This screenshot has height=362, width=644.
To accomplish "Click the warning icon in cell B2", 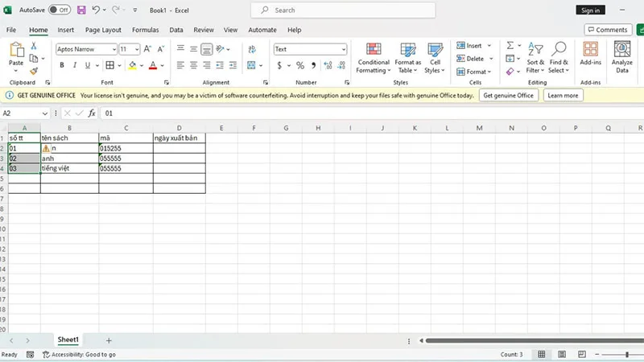I will (46, 149).
